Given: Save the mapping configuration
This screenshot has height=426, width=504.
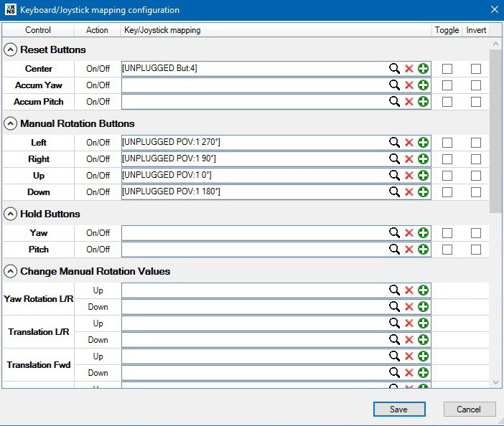Looking at the screenshot, I should click(x=399, y=410).
